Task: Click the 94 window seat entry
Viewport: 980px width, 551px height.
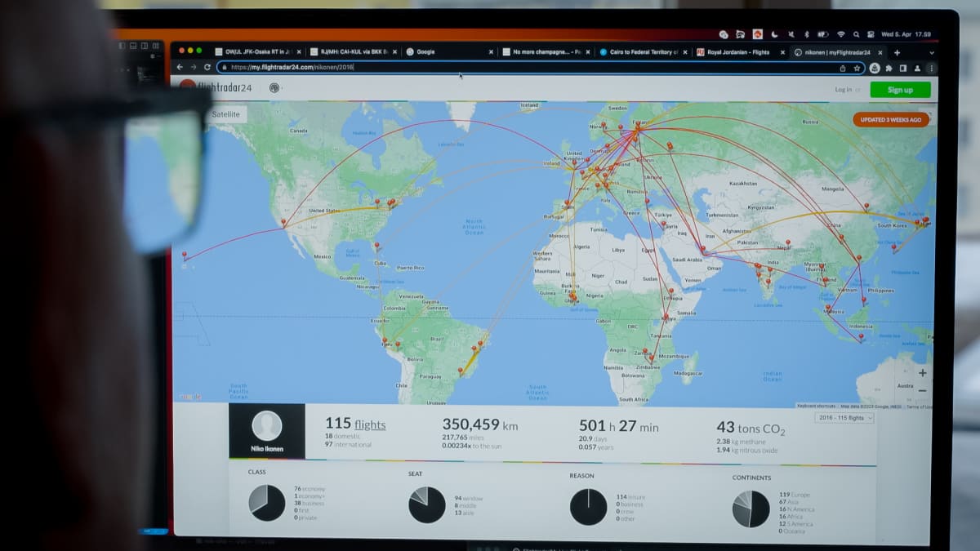Action: [469, 498]
